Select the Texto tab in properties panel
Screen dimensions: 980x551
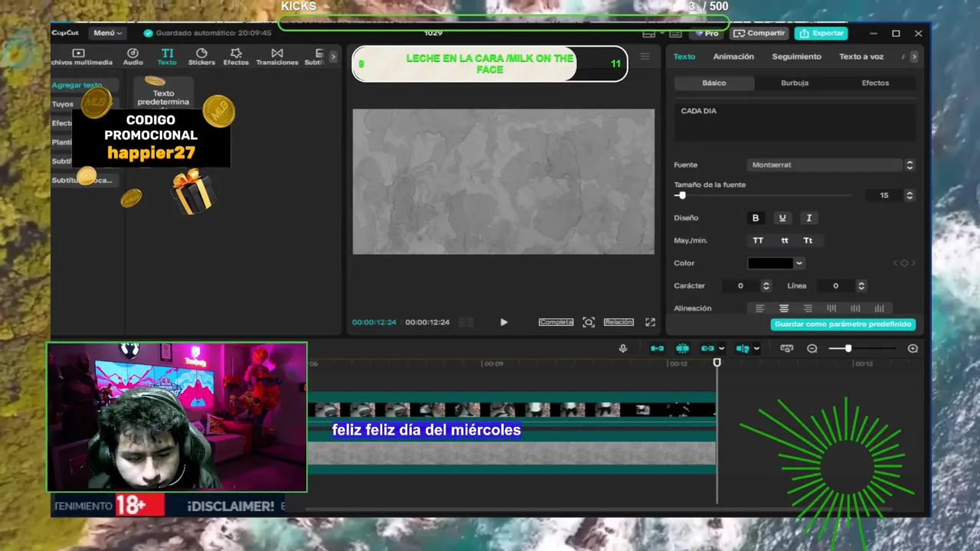(x=684, y=57)
